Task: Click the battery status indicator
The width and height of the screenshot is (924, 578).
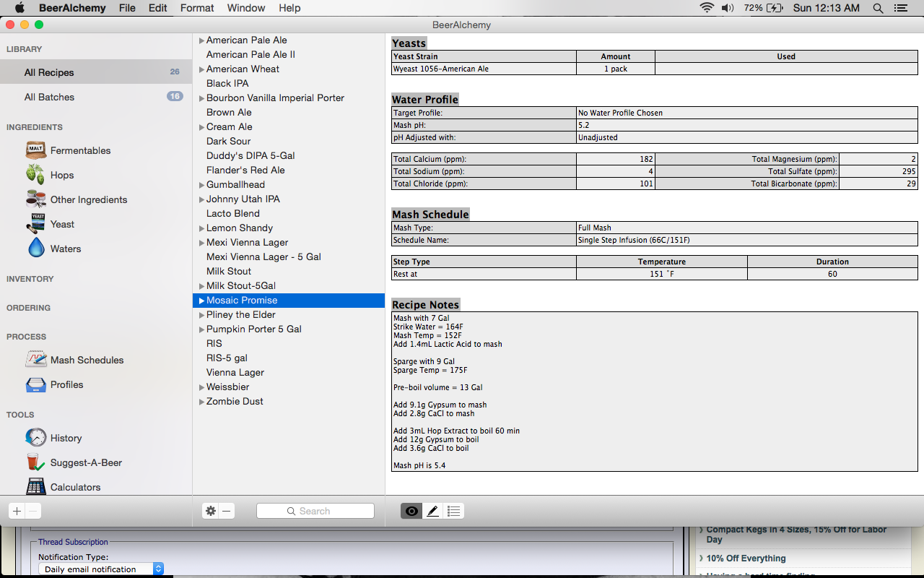Action: click(x=764, y=8)
